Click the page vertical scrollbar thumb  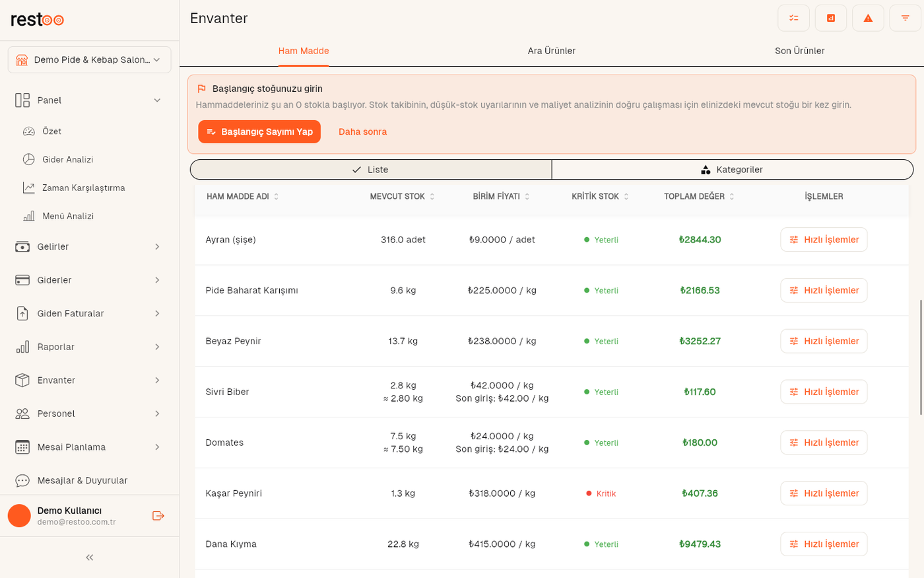(921, 357)
